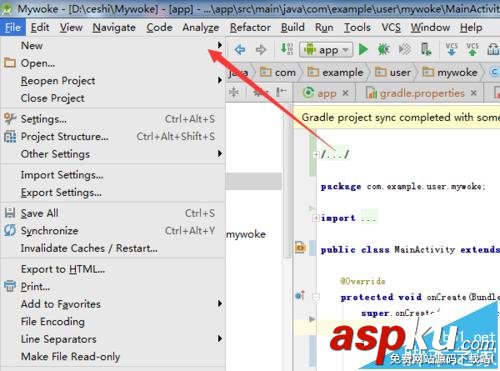500x371 pixels.
Task: Open the VCS menu
Action: 391,27
